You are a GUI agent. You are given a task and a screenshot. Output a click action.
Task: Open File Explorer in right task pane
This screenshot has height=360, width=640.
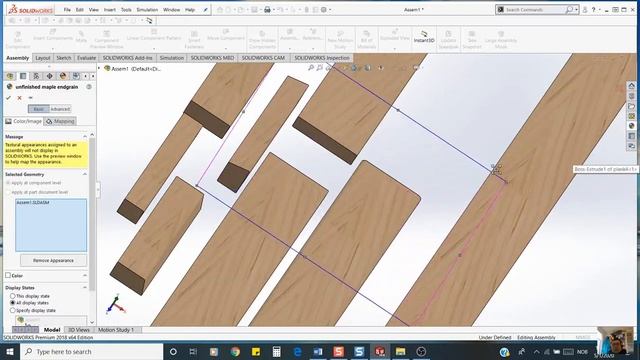tap(631, 106)
